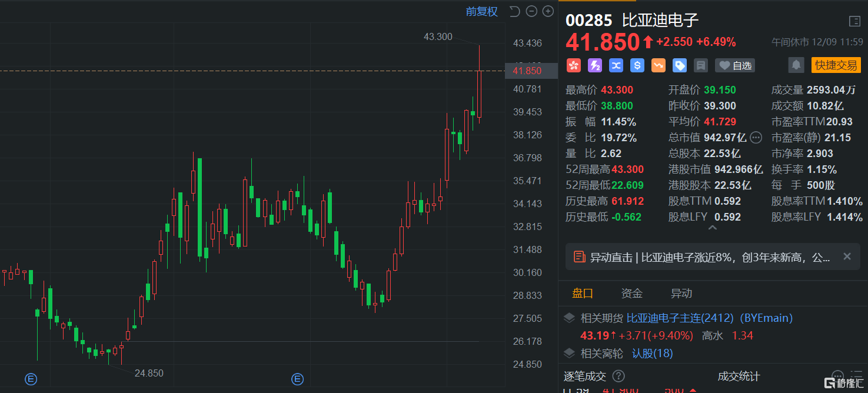Image resolution: width=868 pixels, height=393 pixels.
Task: Click the stock name 比亚迪电子
Action: click(x=661, y=21)
